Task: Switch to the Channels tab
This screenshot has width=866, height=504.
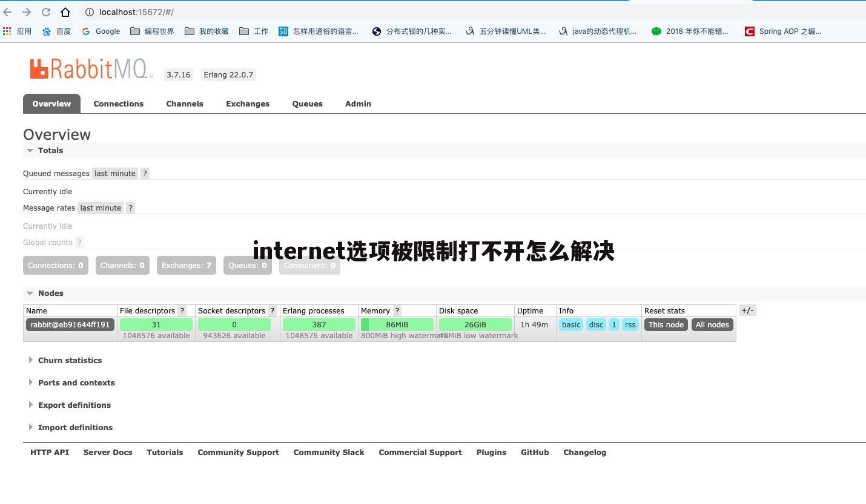Action: click(x=185, y=103)
